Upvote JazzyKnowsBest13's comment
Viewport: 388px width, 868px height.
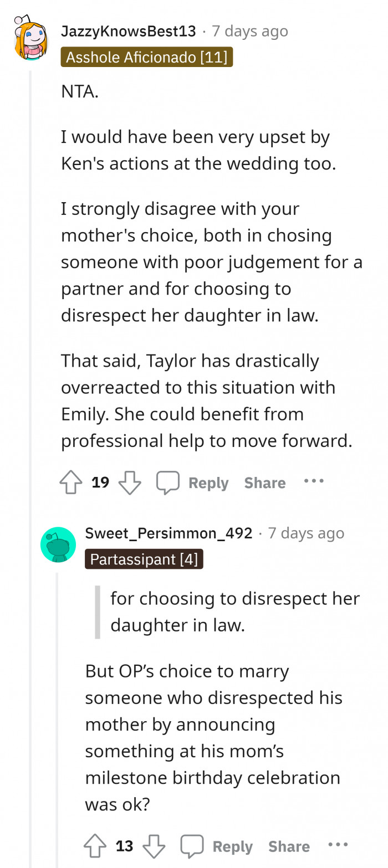pyautogui.click(x=70, y=481)
